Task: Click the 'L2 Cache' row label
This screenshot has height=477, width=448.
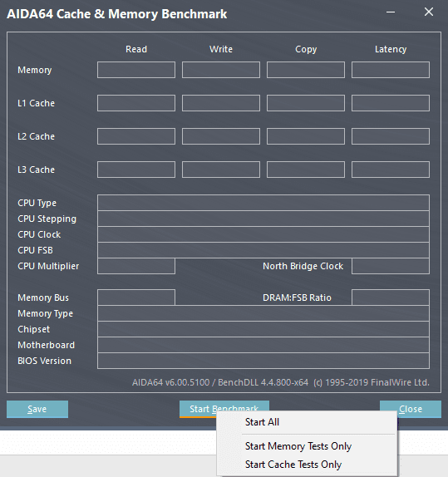Action: point(37,136)
